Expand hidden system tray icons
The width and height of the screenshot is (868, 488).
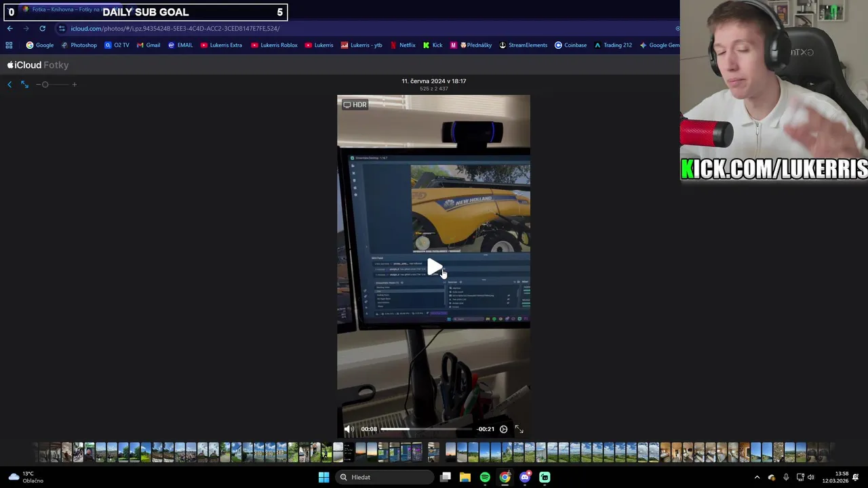pyautogui.click(x=757, y=477)
